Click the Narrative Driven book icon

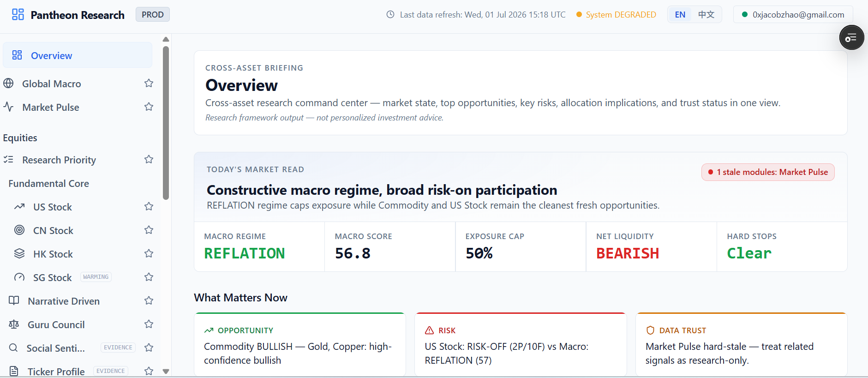click(14, 301)
